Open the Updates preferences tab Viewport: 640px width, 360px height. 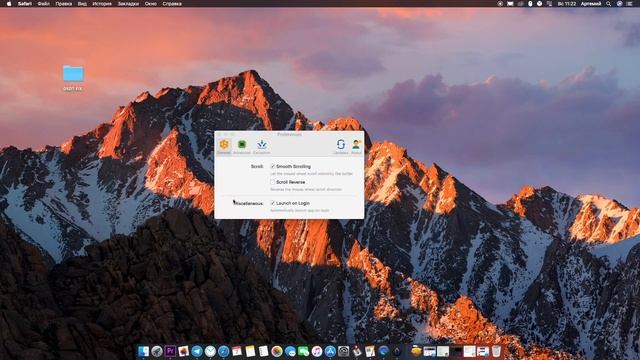point(341,146)
